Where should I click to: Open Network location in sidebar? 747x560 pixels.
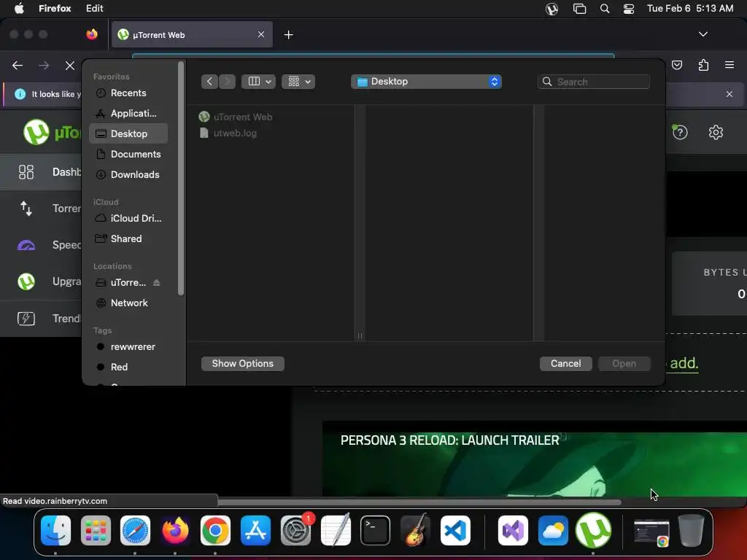coord(128,303)
